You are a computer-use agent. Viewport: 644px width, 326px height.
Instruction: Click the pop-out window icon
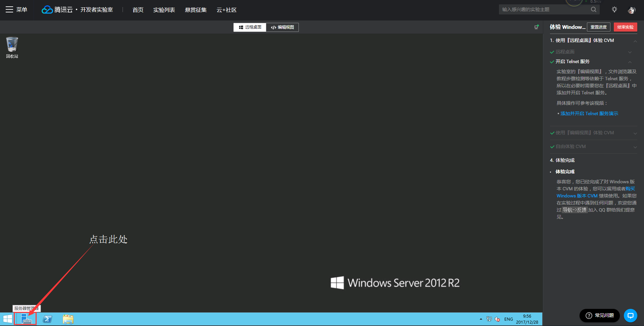pyautogui.click(x=537, y=27)
